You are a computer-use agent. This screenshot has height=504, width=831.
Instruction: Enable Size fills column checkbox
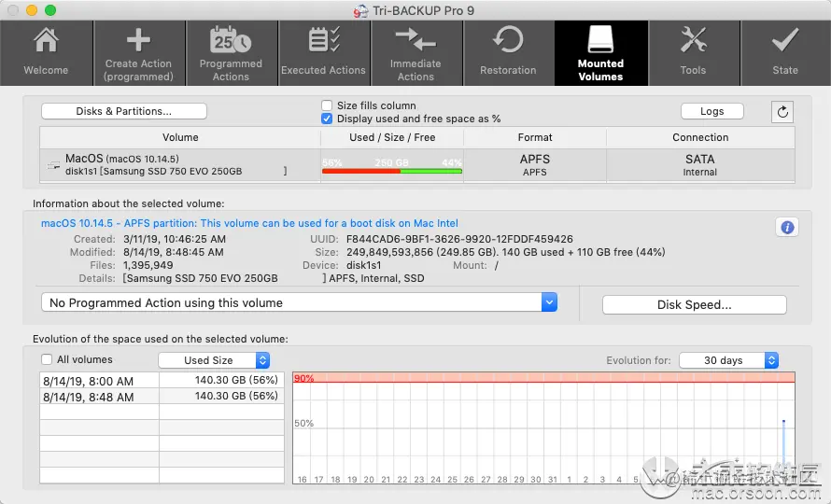point(327,105)
